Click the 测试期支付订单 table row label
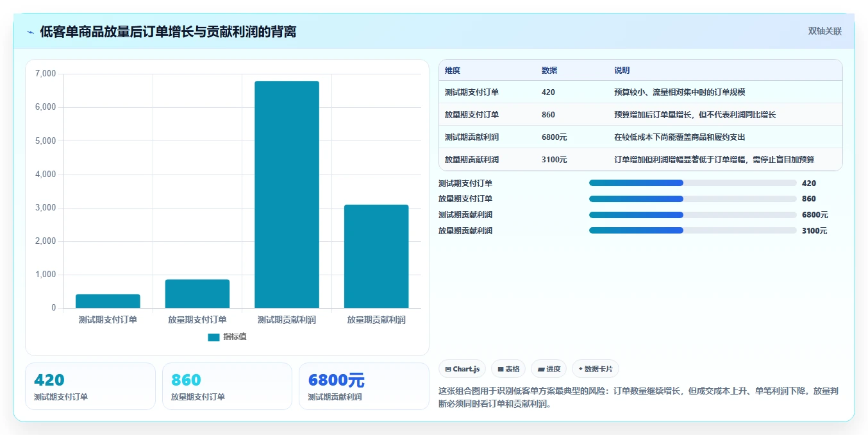868x435 pixels. (472, 92)
